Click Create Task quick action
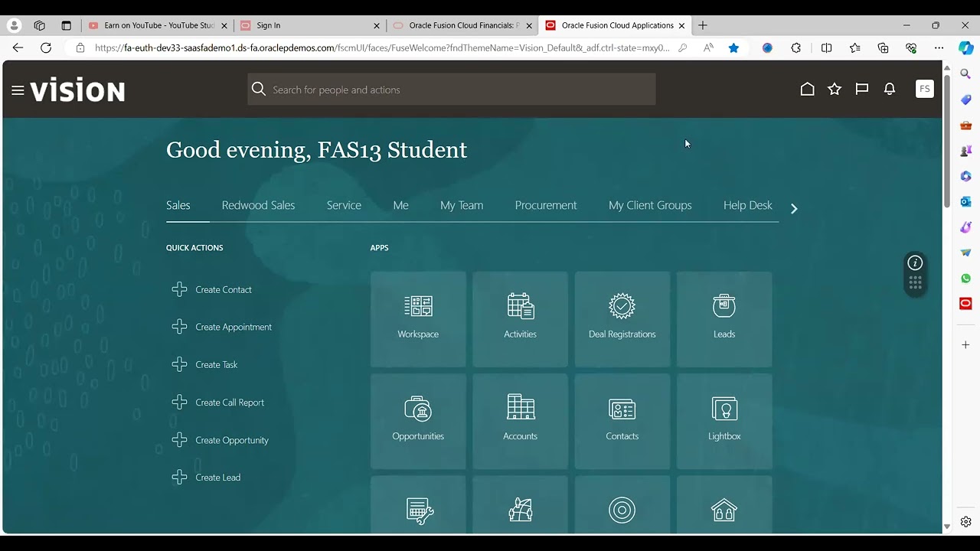The height and width of the screenshot is (551, 980). [x=217, y=364]
